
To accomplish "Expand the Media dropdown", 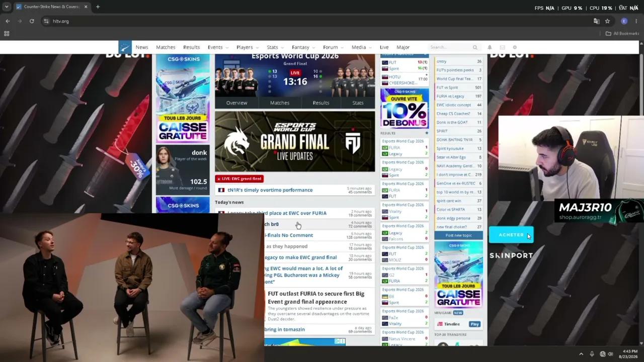I will [x=361, y=47].
